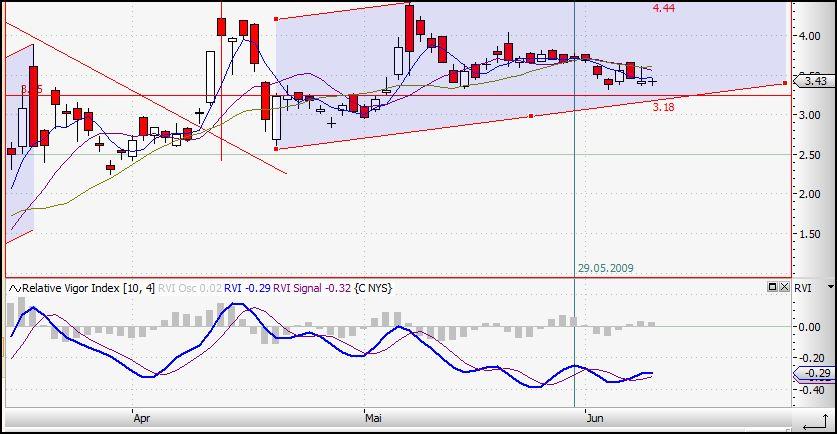Close the Relative Vigor Index panel
This screenshot has width=837, height=434.
(784, 287)
